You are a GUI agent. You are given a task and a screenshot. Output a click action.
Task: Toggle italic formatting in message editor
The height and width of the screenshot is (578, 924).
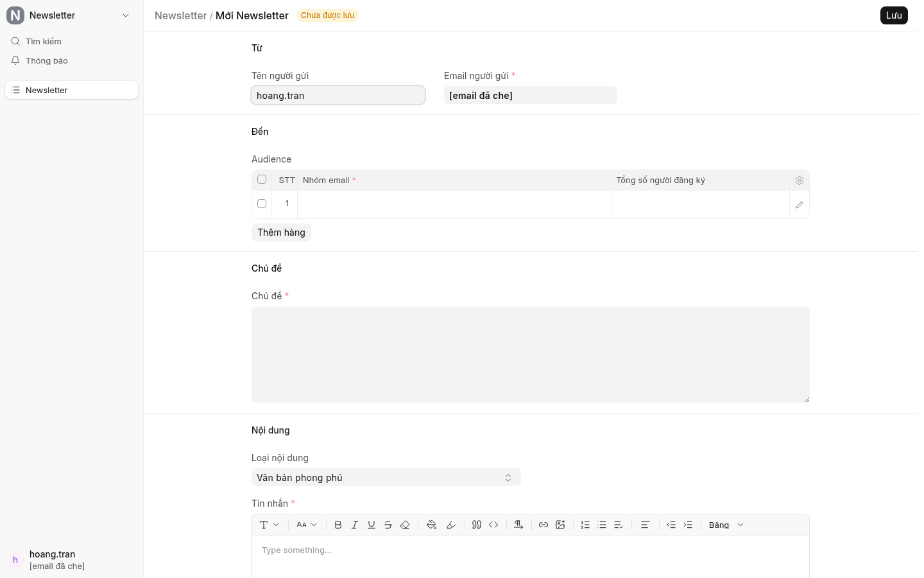pos(355,525)
